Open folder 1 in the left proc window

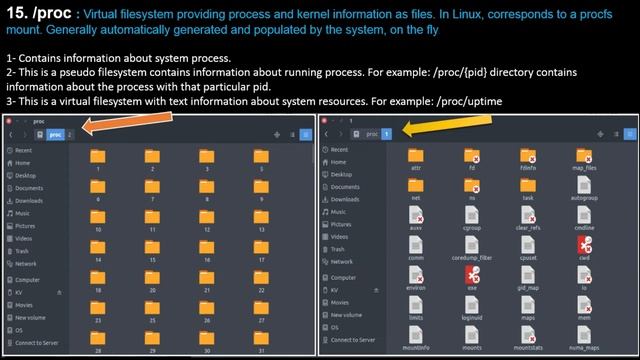(x=98, y=157)
